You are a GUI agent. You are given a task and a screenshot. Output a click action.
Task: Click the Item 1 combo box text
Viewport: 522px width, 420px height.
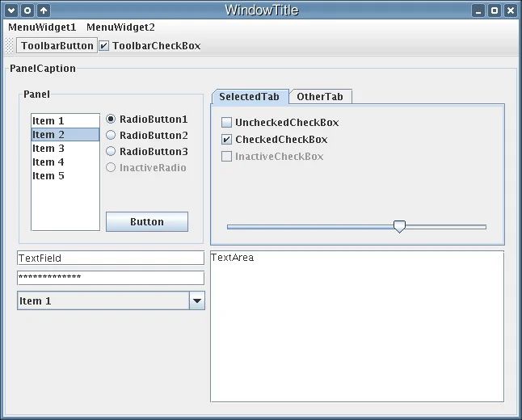[x=36, y=300]
